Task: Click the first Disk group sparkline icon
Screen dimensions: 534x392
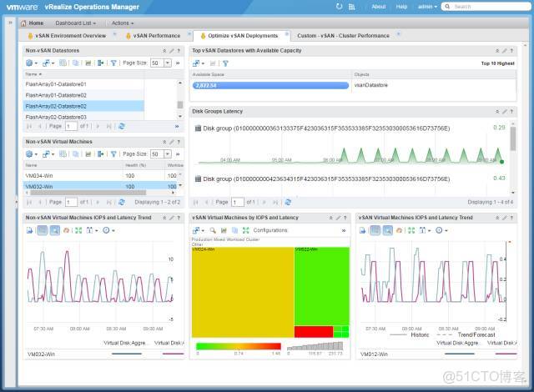Action: click(198, 128)
